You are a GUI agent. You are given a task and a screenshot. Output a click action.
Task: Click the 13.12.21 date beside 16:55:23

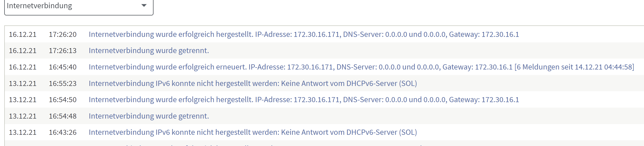(x=23, y=83)
